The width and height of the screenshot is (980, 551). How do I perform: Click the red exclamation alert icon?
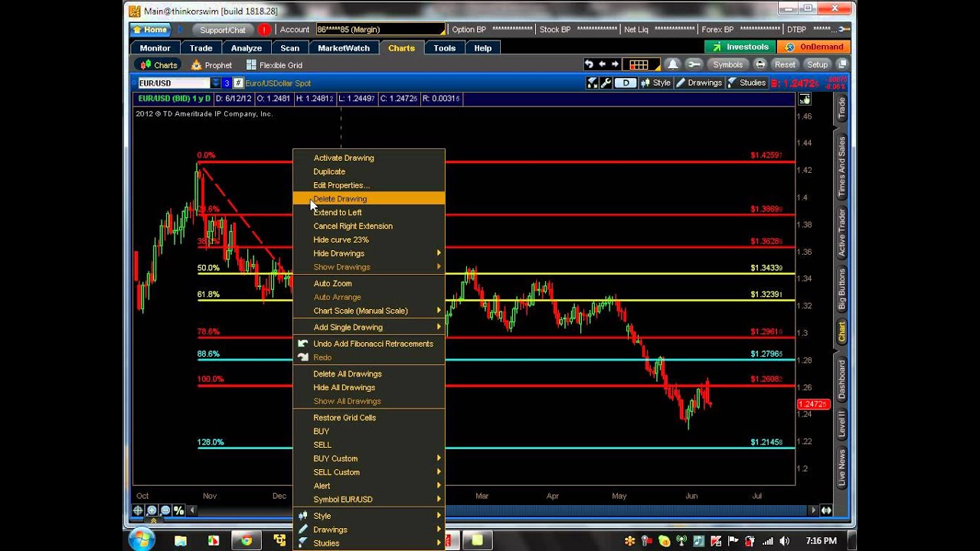tap(264, 30)
